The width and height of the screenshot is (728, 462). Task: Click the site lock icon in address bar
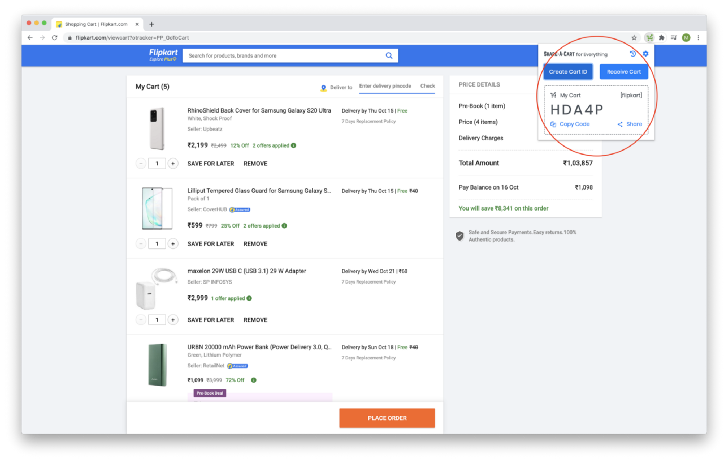tap(70, 38)
